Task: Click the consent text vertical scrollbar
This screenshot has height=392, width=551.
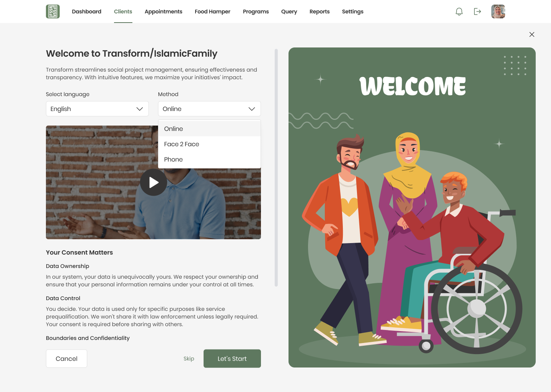Action: (x=276, y=168)
